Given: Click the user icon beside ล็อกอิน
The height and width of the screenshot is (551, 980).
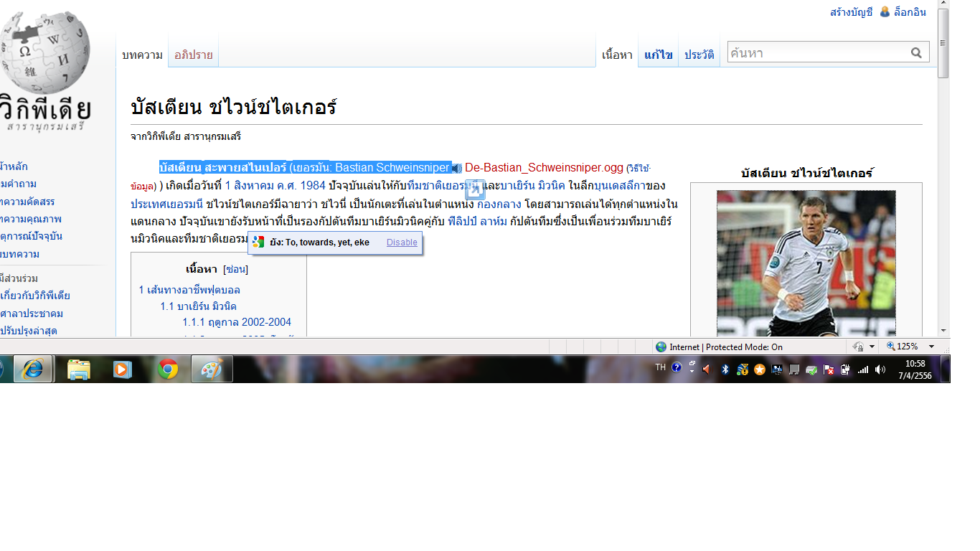Looking at the screenshot, I should pyautogui.click(x=885, y=12).
